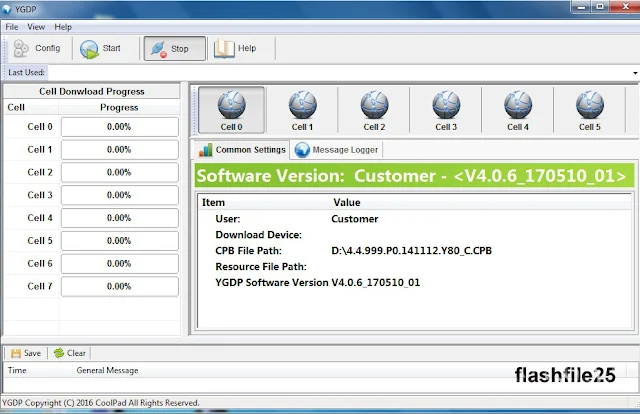Open the File menu
Image resolution: width=640 pixels, height=414 pixels.
(x=11, y=27)
